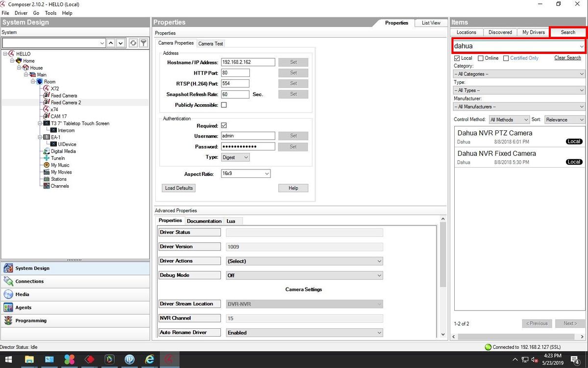Open the Agents panel icon

coord(8,308)
